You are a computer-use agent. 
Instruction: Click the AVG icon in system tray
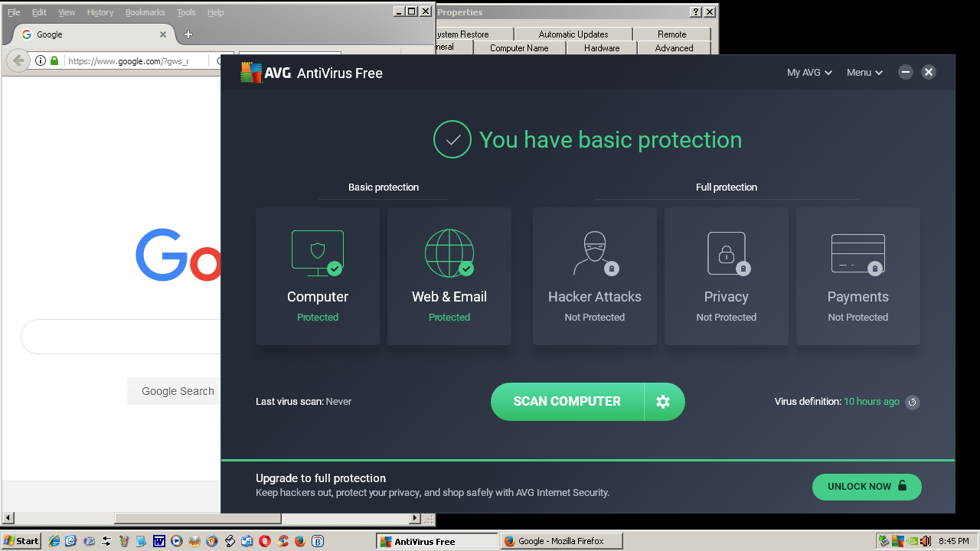click(x=898, y=541)
